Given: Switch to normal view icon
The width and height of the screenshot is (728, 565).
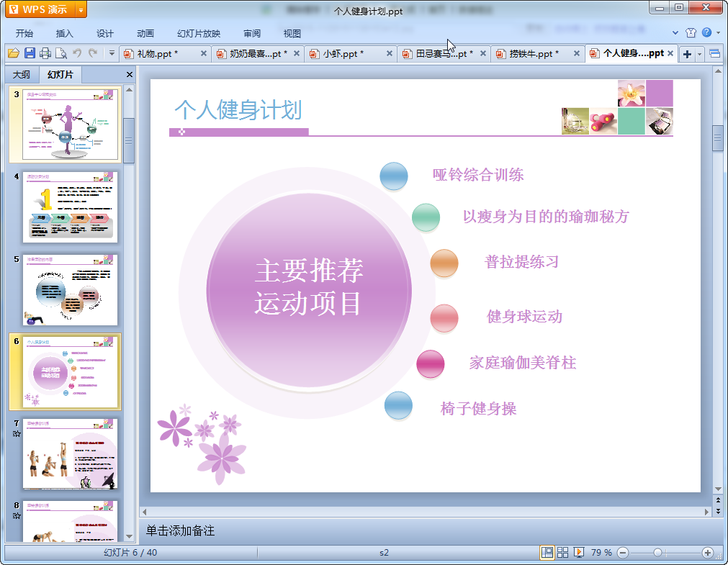Looking at the screenshot, I should pyautogui.click(x=547, y=553).
